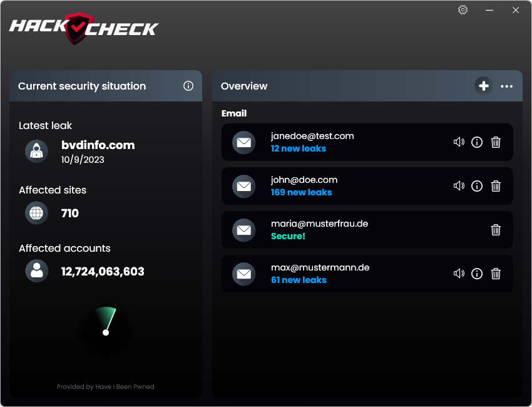Screen dimensions: 532x407
Task: Delete the janedoe@test.com entry
Action: [x=496, y=142]
